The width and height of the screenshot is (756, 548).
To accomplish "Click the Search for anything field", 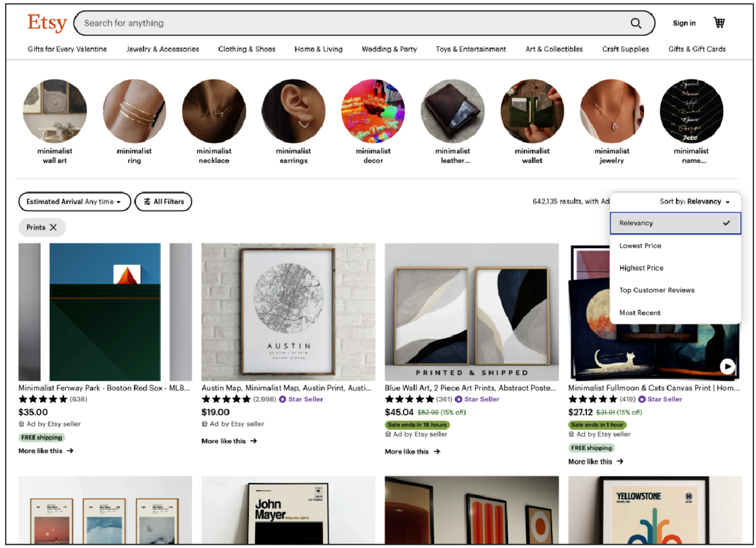I will click(351, 23).
